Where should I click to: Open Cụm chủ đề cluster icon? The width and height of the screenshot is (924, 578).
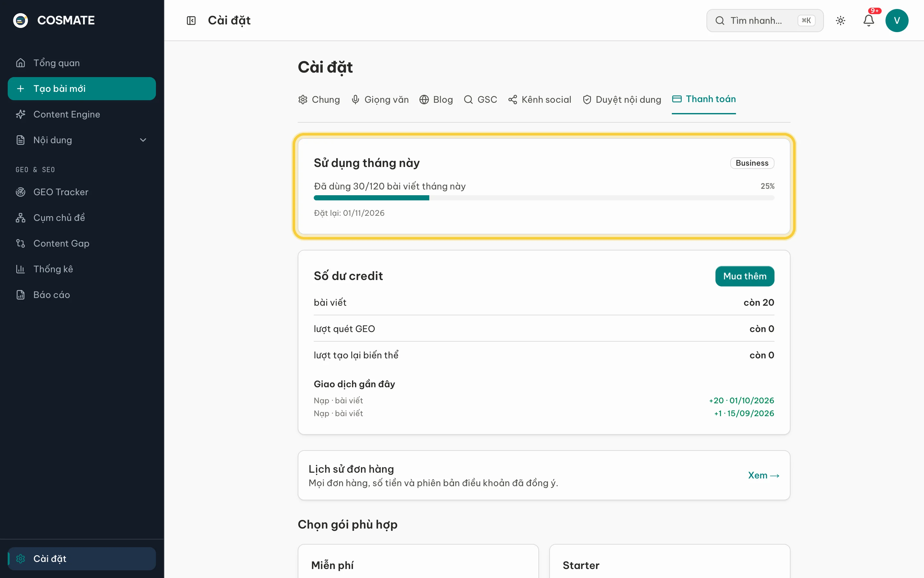21,217
